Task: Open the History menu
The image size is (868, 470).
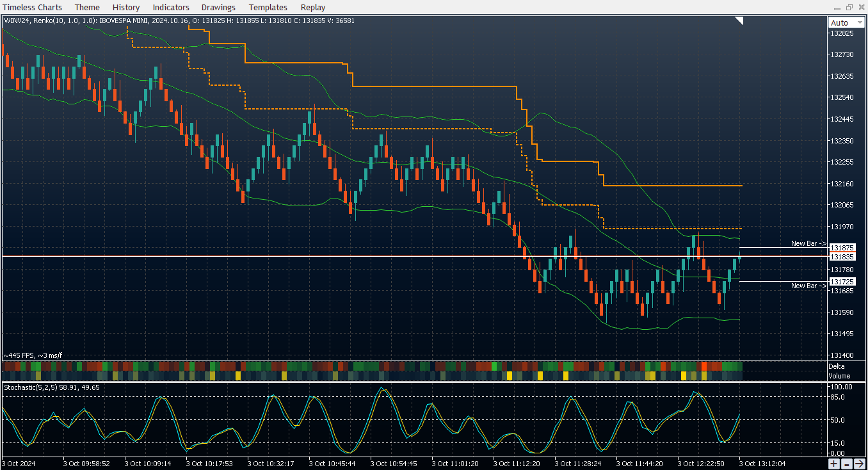Action: point(126,7)
